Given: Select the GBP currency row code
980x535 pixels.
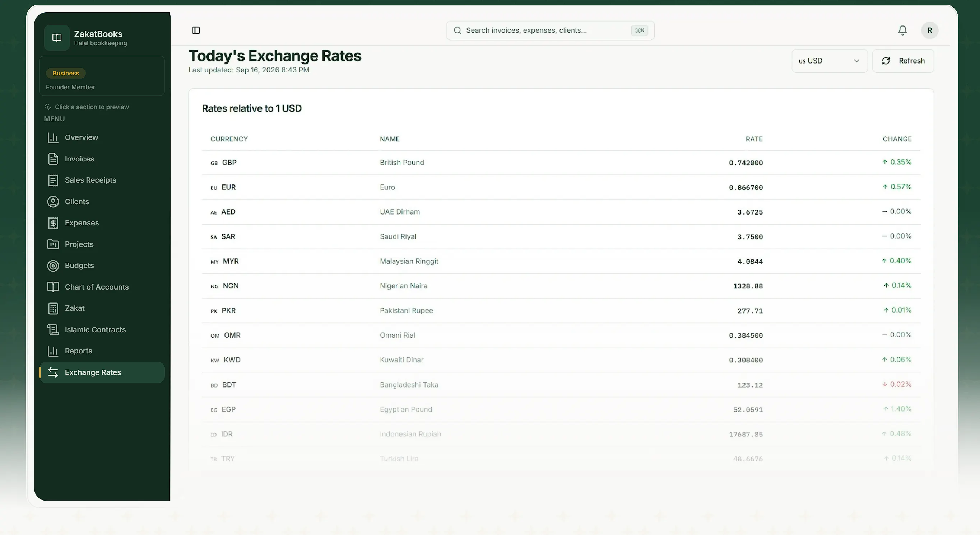Looking at the screenshot, I should (229, 163).
